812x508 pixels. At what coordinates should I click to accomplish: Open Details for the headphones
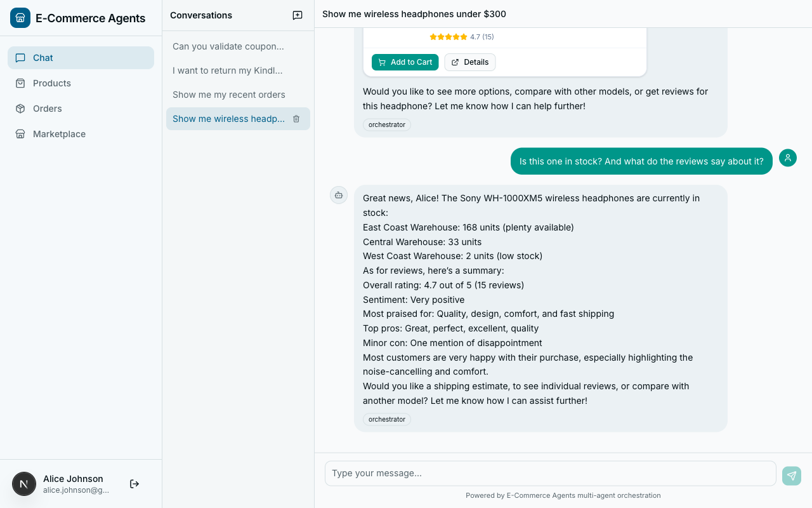point(469,62)
